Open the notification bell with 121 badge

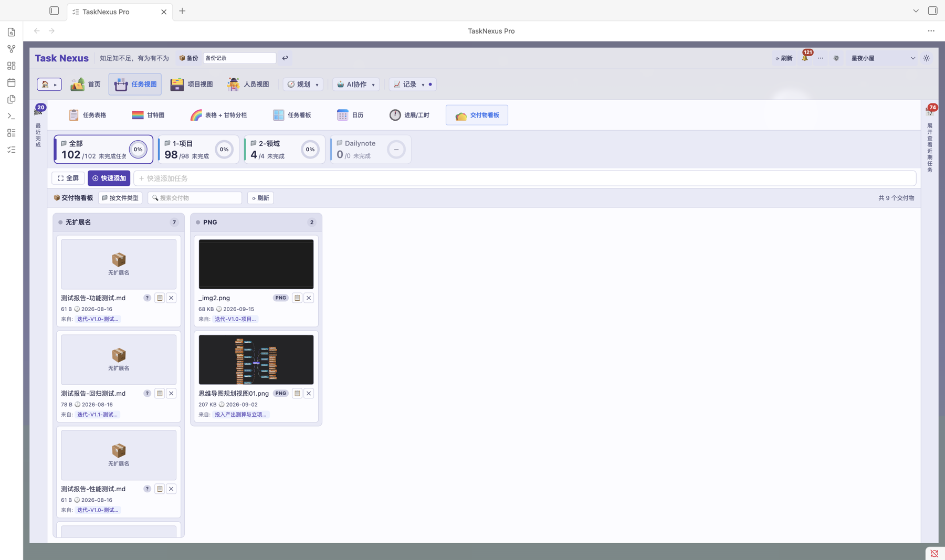(x=805, y=58)
